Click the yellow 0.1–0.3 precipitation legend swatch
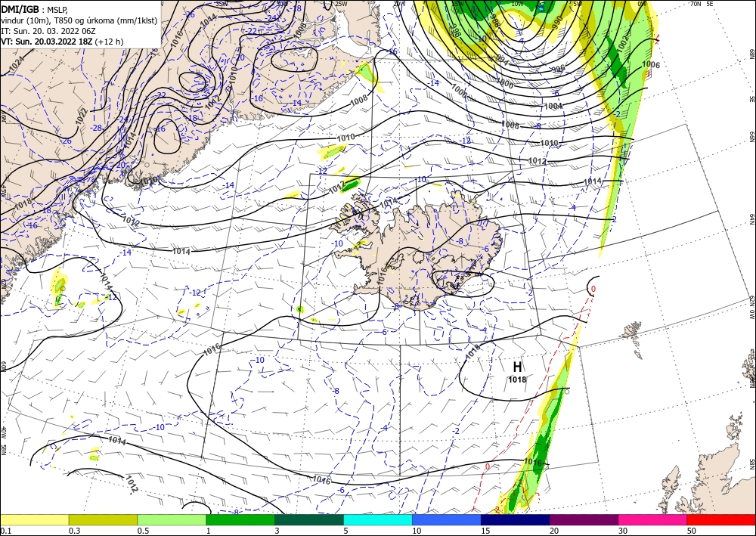Viewport: 756px width, 536px height. coord(34,519)
